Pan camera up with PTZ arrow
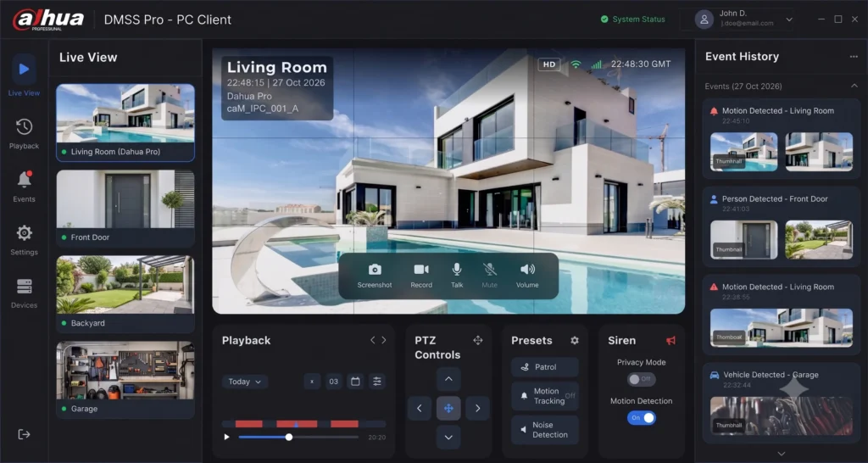868x463 pixels. 448,379
